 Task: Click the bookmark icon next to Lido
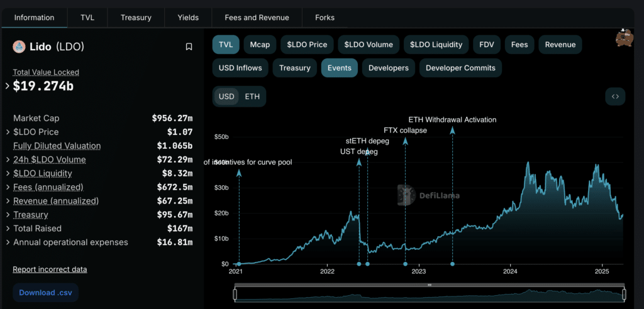coord(189,46)
